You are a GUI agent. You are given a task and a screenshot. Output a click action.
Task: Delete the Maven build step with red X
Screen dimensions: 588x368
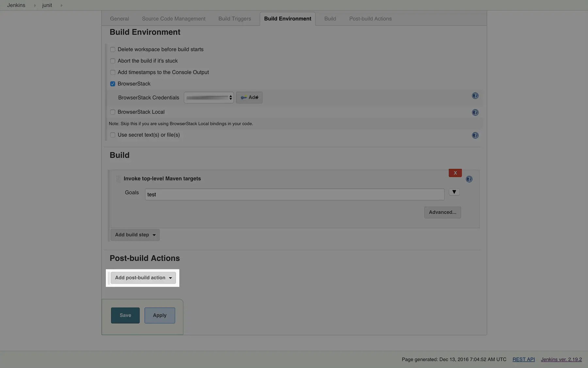coord(455,173)
